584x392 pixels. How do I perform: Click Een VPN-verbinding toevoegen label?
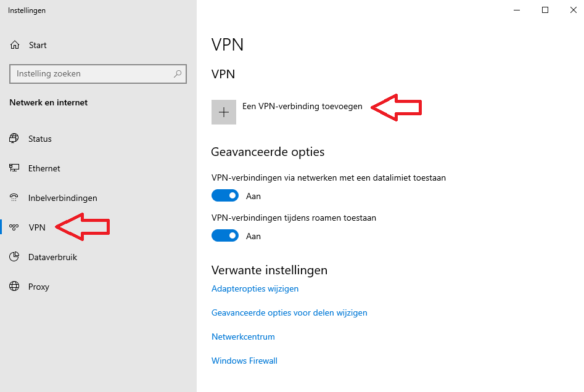point(302,106)
